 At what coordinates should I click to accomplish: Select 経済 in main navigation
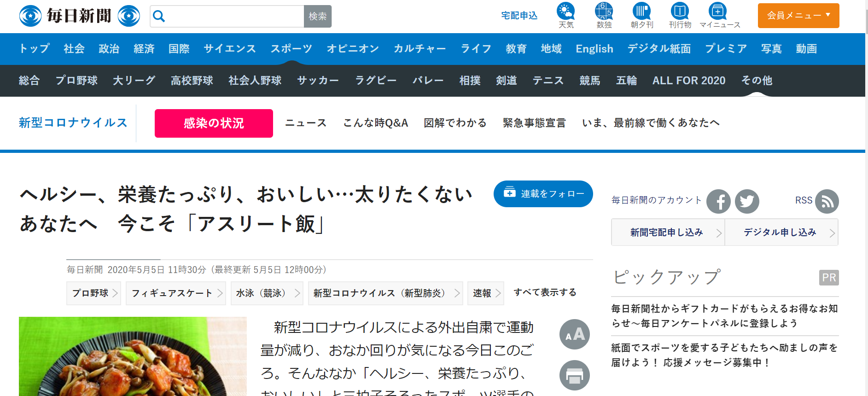[144, 49]
